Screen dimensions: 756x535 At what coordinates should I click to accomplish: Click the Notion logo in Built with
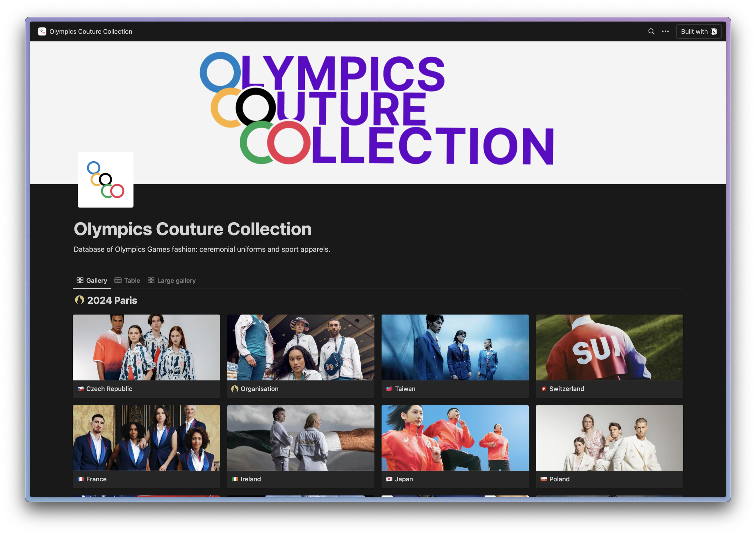pyautogui.click(x=714, y=32)
